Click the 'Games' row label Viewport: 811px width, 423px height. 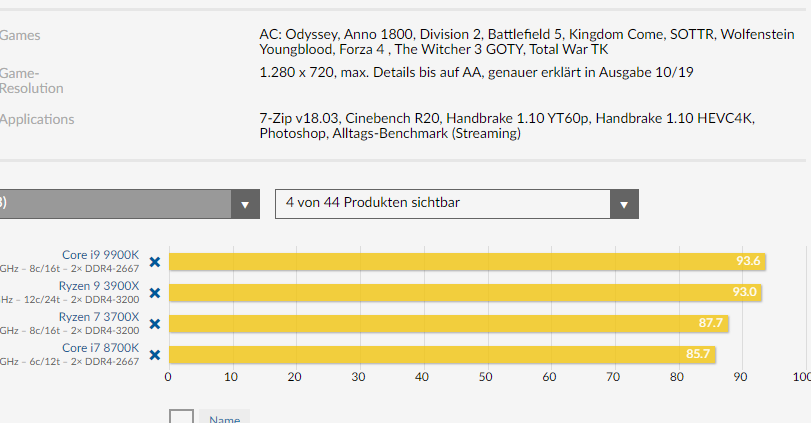[20, 35]
